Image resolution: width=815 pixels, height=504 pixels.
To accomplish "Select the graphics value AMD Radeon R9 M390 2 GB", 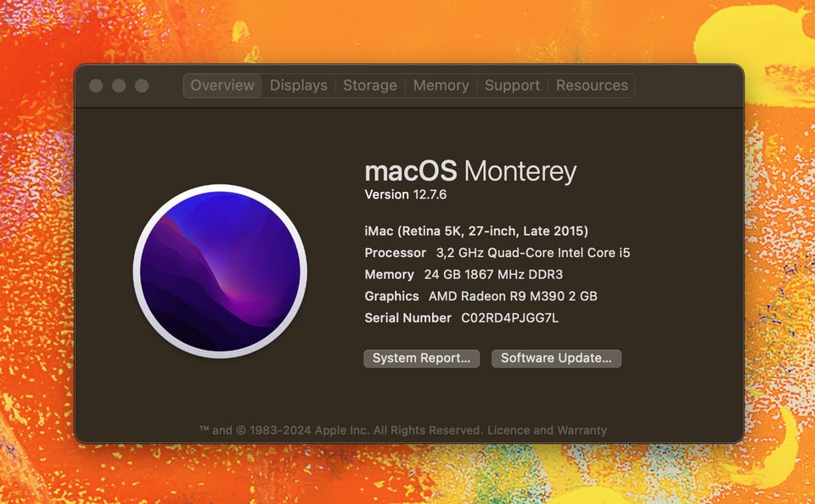I will click(513, 297).
